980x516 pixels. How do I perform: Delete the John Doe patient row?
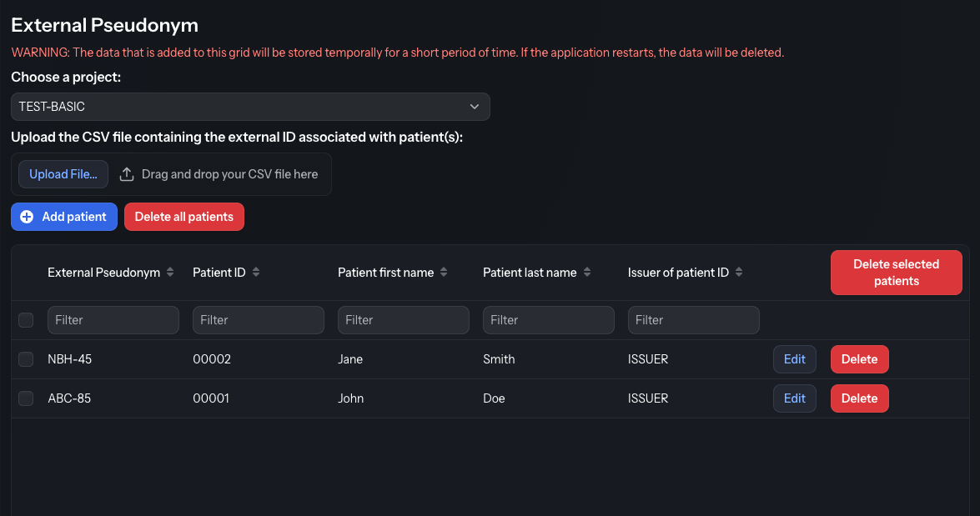pyautogui.click(x=859, y=398)
